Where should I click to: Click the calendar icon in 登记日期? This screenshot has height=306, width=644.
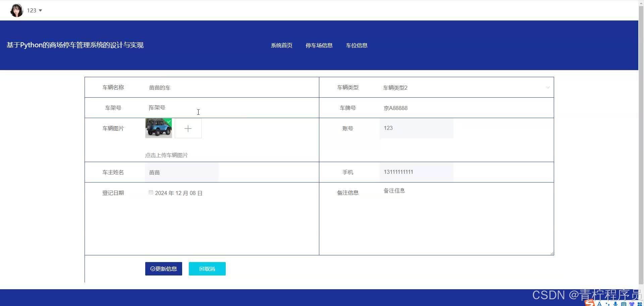[151, 193]
